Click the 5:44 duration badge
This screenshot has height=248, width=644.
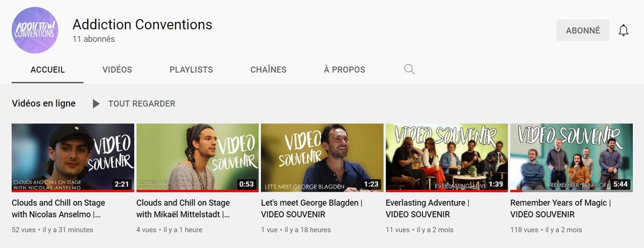pos(620,184)
